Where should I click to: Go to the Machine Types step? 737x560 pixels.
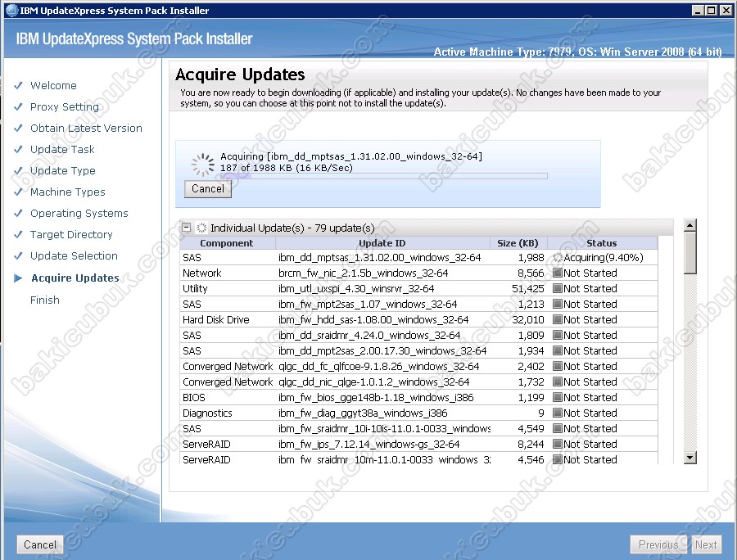(x=68, y=192)
